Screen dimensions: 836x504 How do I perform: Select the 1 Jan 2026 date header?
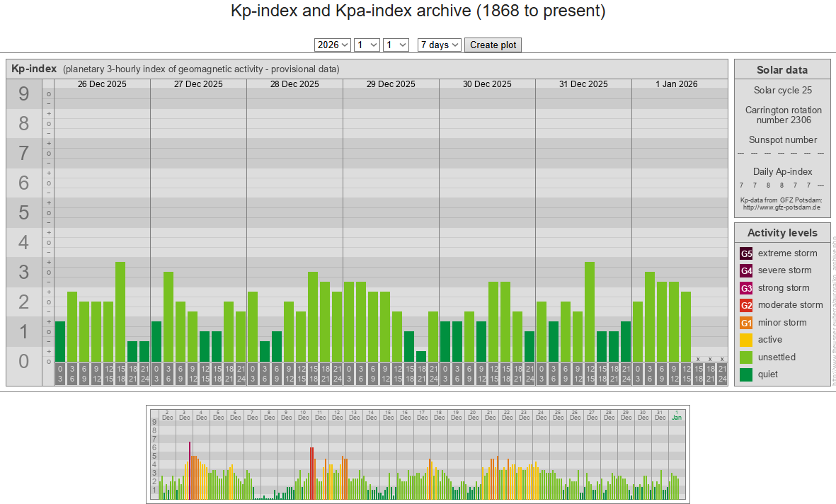pyautogui.click(x=676, y=84)
